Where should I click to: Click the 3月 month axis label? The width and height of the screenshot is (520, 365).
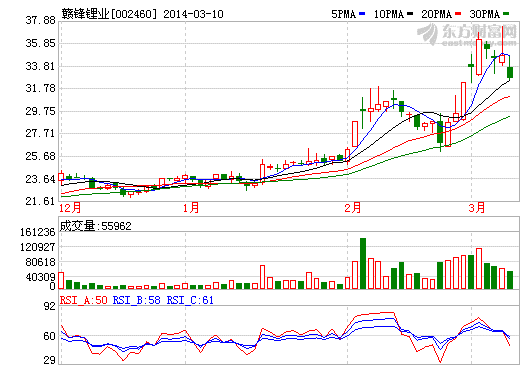point(477,208)
